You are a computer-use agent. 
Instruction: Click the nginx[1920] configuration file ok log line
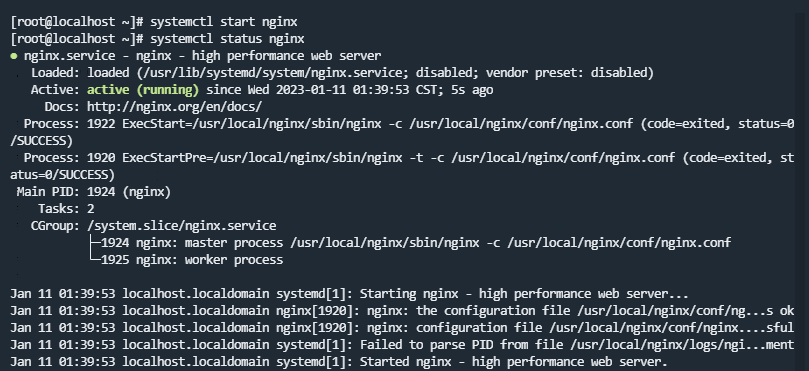coord(402,311)
